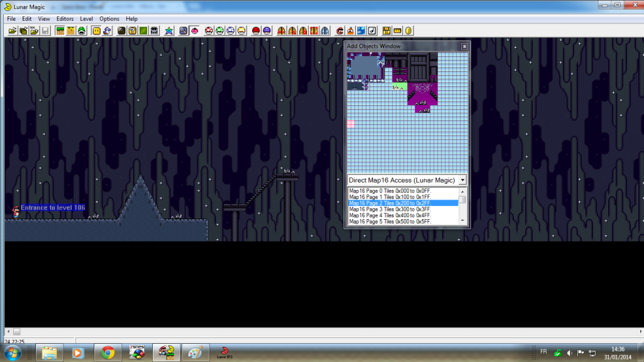
Task: Click the yellow four-block grid icon
Action: 387,31
